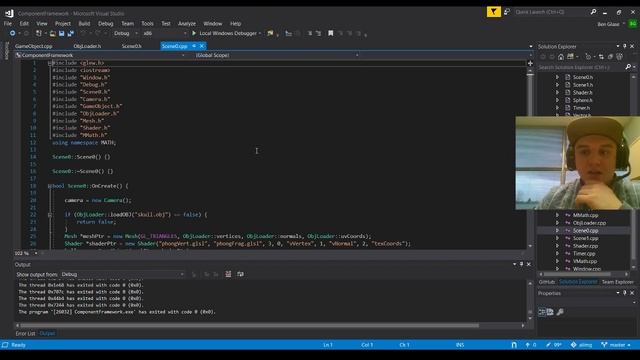Screen dimensions: 640x360
Task: Select Sphere.h in Solution Explorer
Action: coord(582,100)
